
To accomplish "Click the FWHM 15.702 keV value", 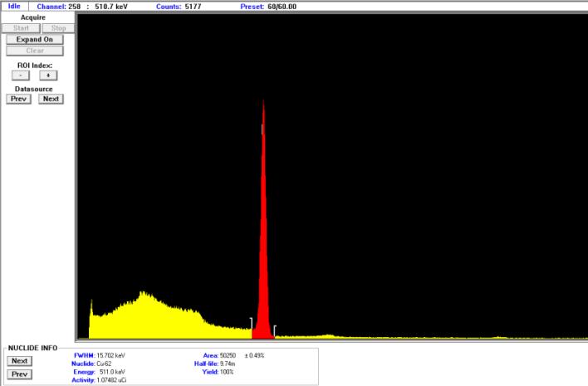I will pyautogui.click(x=111, y=355).
